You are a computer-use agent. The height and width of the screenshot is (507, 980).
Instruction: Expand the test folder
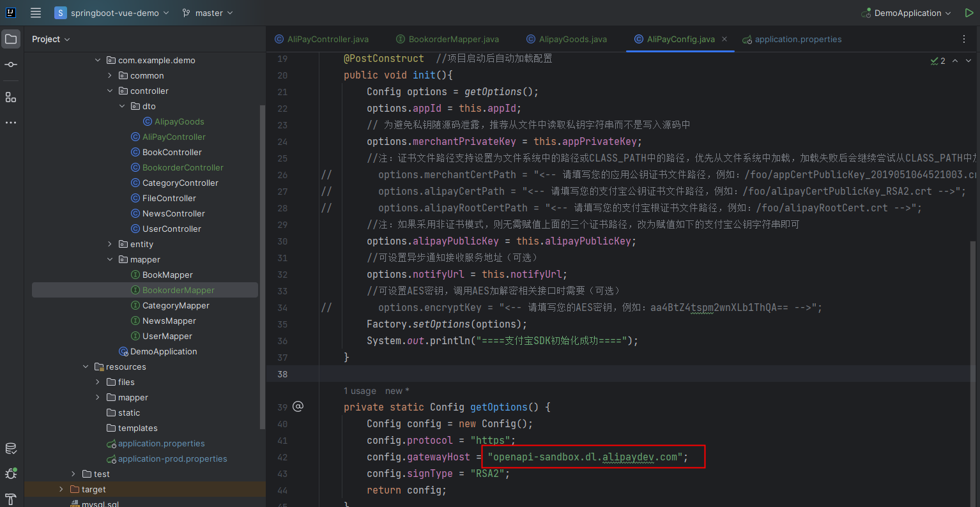[73, 474]
